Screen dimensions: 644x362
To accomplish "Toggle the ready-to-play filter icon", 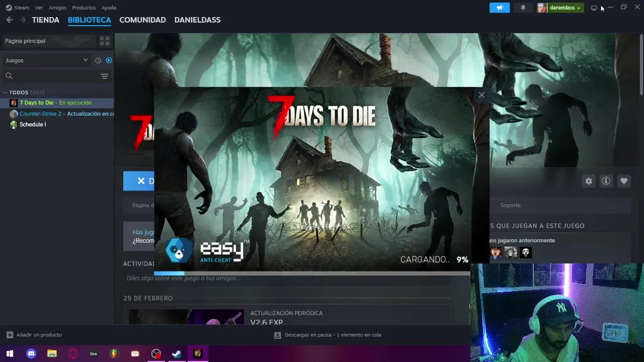I will 109,60.
